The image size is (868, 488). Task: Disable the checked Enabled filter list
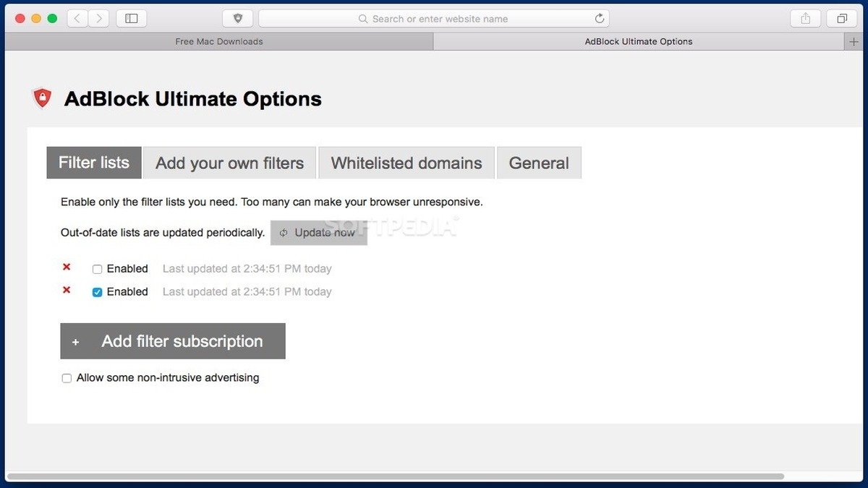tap(97, 292)
